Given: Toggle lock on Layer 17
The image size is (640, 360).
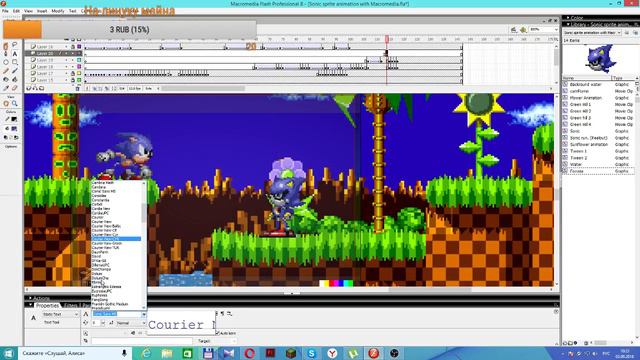Looking at the screenshot, I should tap(73, 73).
